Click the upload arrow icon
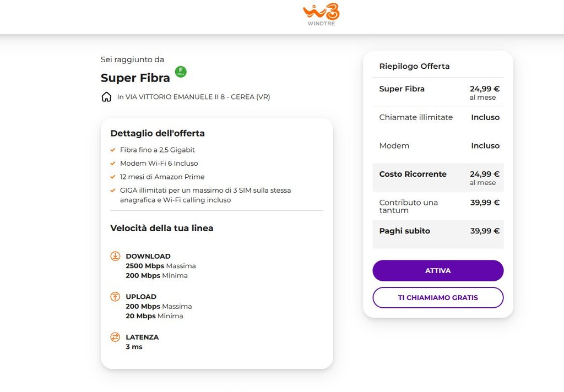Screen dimensions: 564x392 coord(115,297)
